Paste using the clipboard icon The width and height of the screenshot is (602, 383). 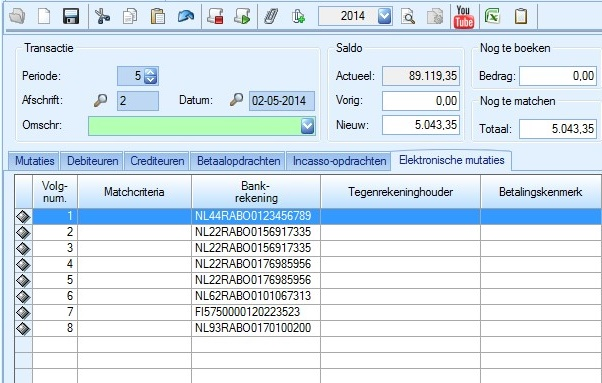158,17
